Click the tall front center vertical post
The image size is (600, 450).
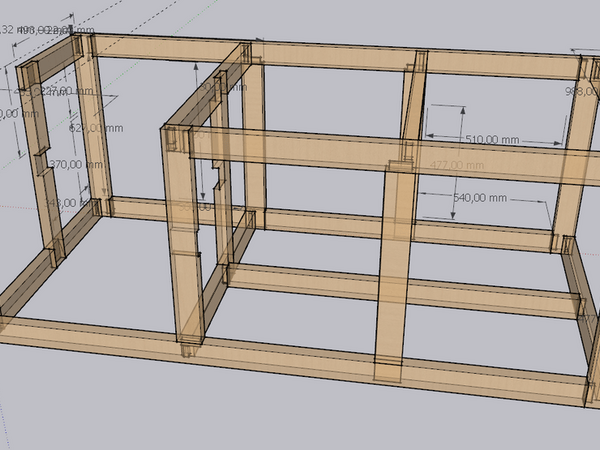tap(392, 270)
